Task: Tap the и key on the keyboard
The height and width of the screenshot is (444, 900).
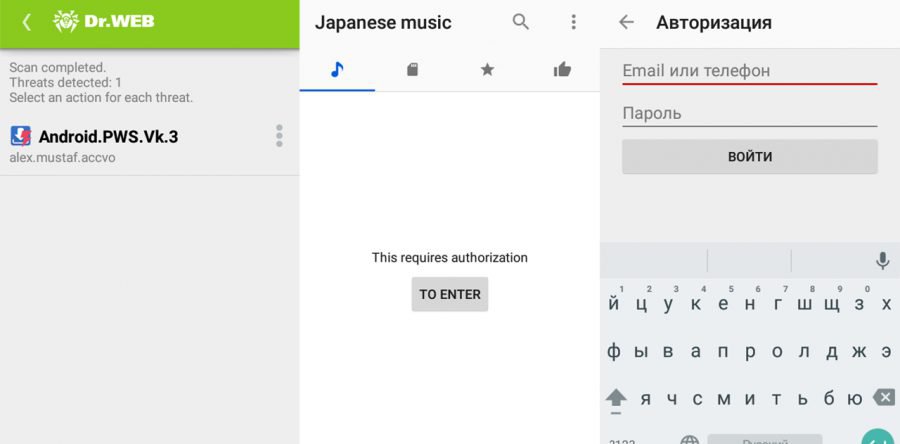Action: [750, 399]
